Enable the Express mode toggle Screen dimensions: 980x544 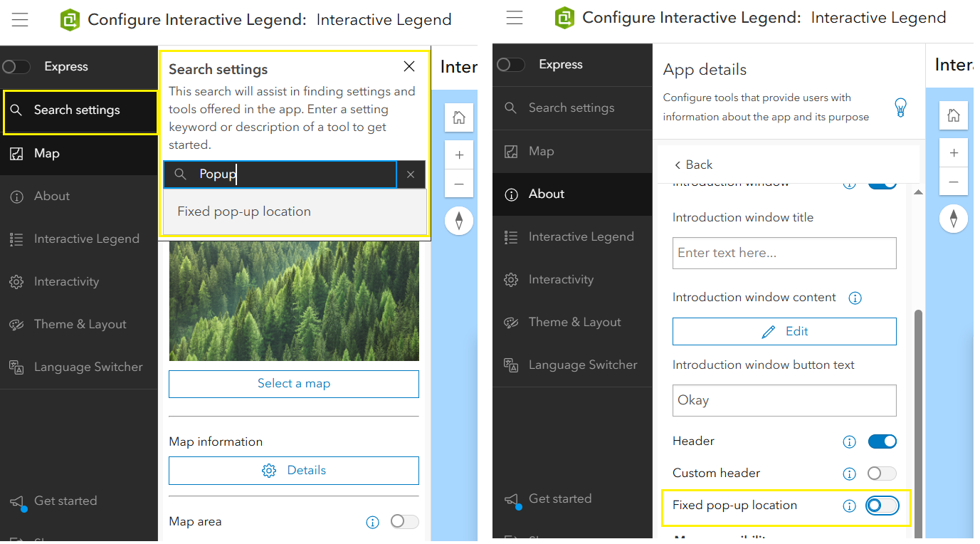[x=16, y=65]
